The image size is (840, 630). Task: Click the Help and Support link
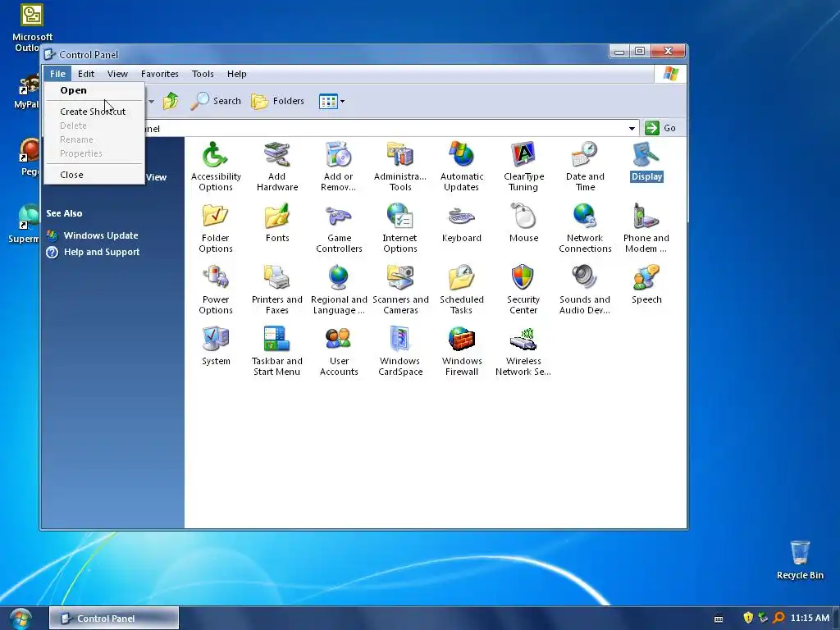click(101, 252)
